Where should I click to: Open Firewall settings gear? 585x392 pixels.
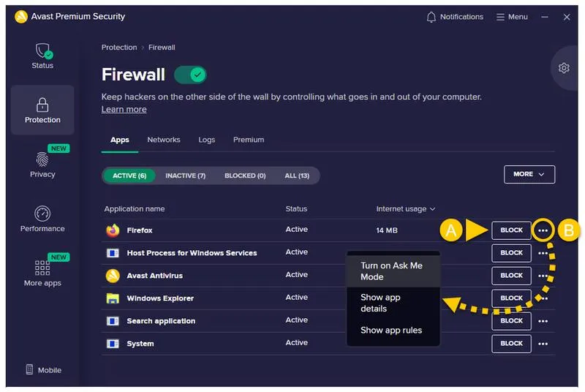pos(564,68)
